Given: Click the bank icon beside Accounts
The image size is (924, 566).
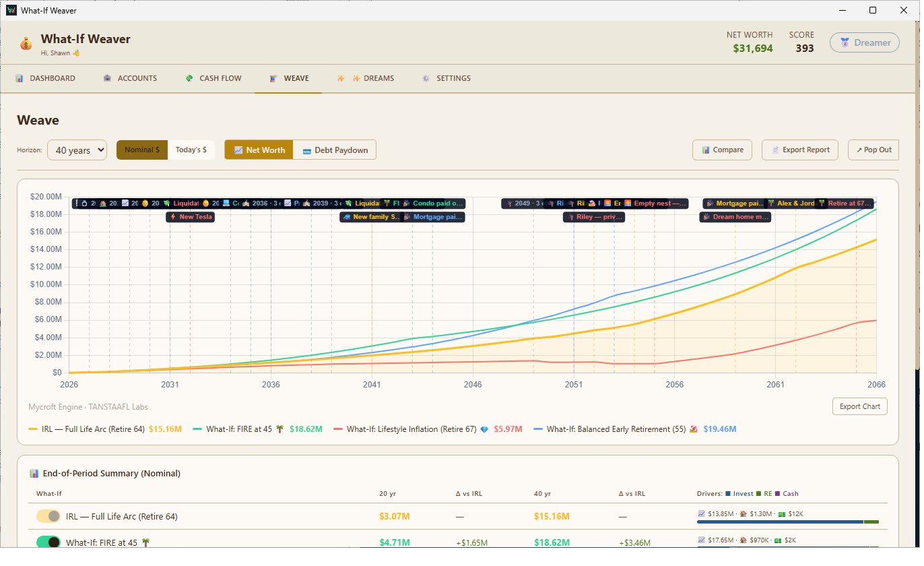Looking at the screenshot, I should click(x=107, y=78).
